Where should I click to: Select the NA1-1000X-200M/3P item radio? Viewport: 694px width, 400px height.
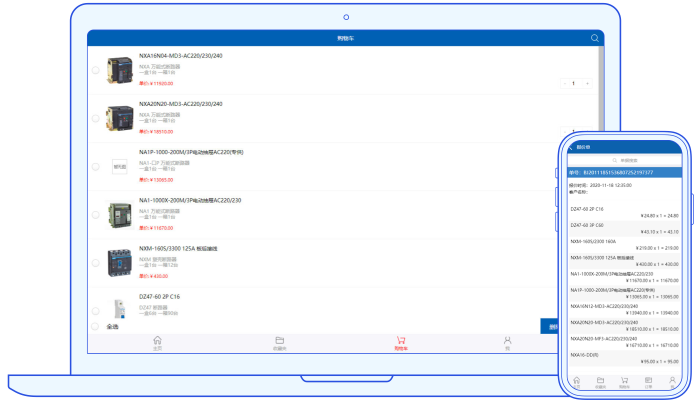point(96,215)
